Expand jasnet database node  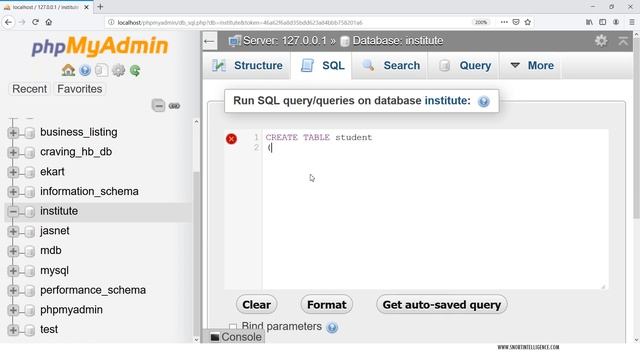pyautogui.click(x=13, y=231)
